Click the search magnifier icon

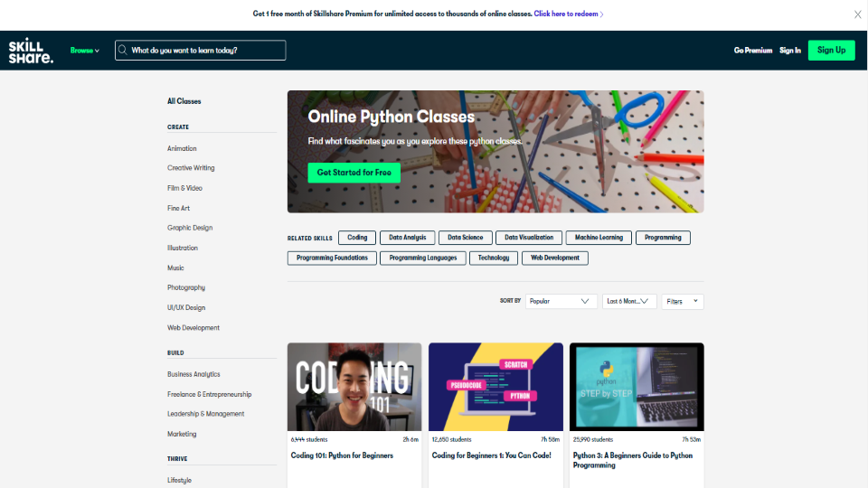(x=123, y=50)
